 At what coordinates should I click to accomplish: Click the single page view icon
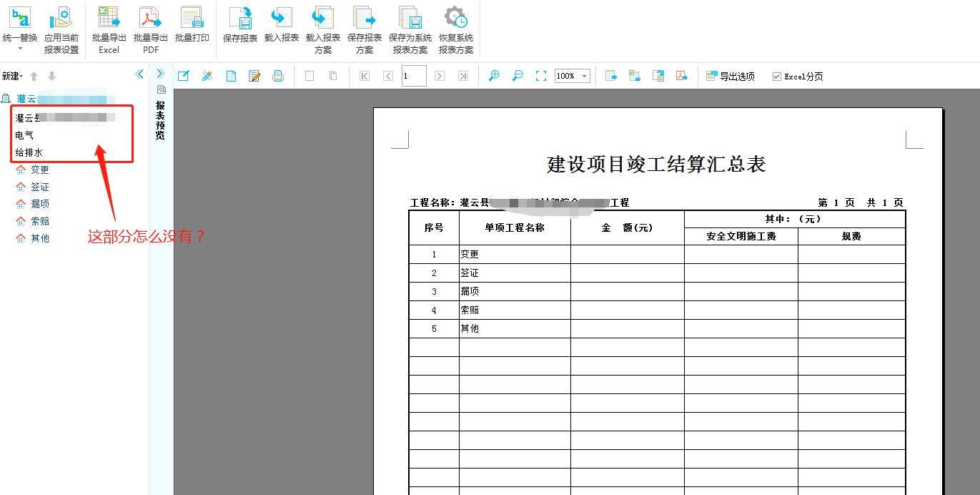[310, 76]
